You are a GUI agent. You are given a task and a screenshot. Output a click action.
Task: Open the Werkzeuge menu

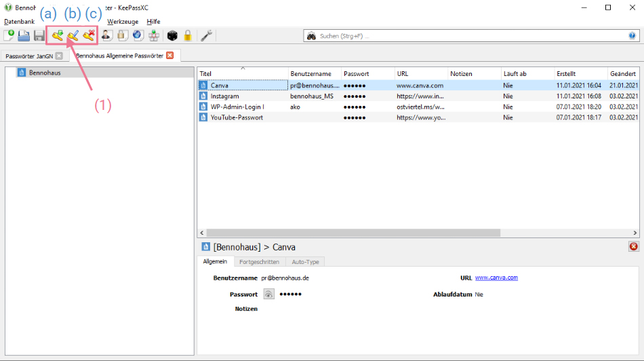pyautogui.click(x=123, y=22)
